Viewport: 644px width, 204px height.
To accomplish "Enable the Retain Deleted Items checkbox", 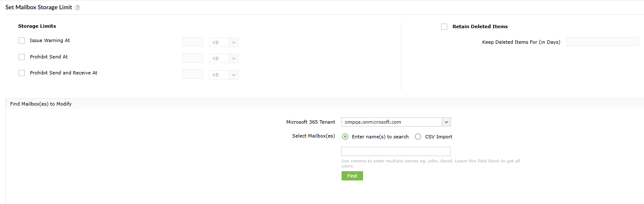I will pyautogui.click(x=444, y=26).
